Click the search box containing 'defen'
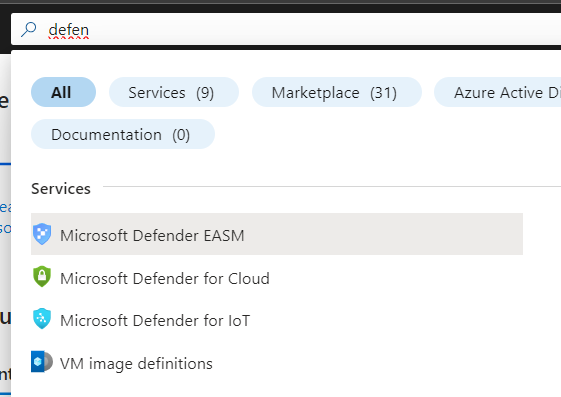This screenshot has height=397, width=561. point(286,29)
